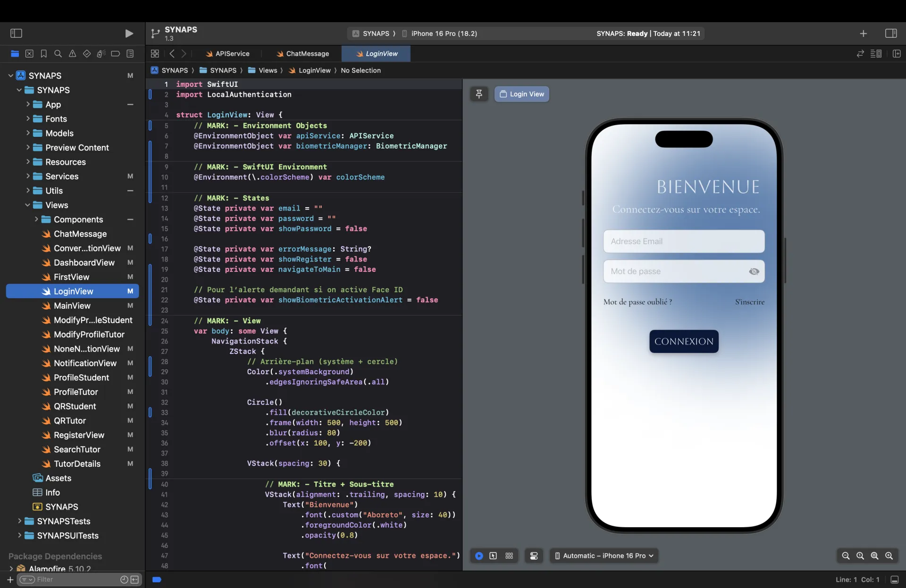
Task: Expand the Services folder
Action: pyautogui.click(x=28, y=176)
